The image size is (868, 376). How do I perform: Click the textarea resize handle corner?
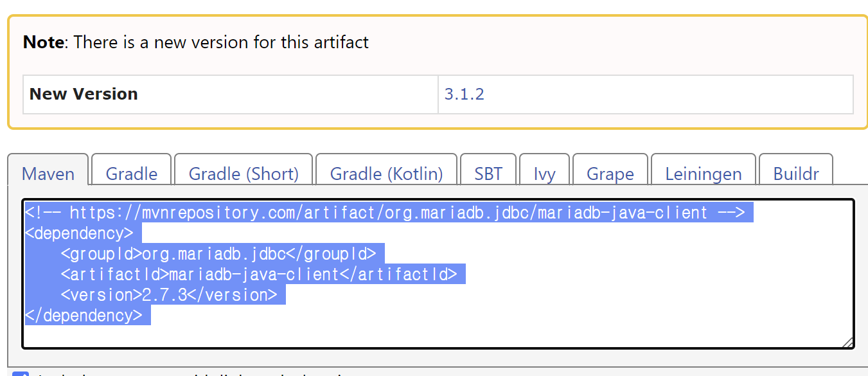(848, 343)
